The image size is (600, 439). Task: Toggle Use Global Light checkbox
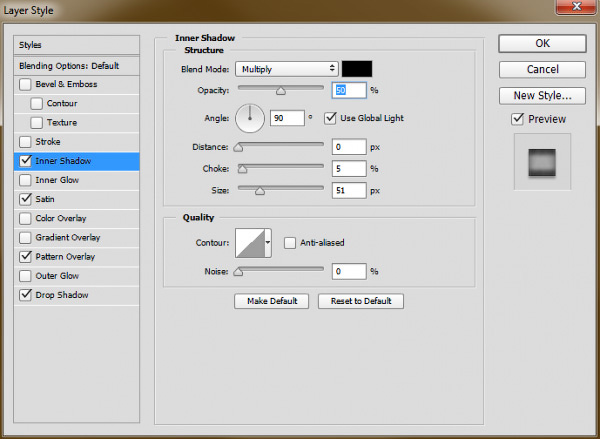[330, 118]
